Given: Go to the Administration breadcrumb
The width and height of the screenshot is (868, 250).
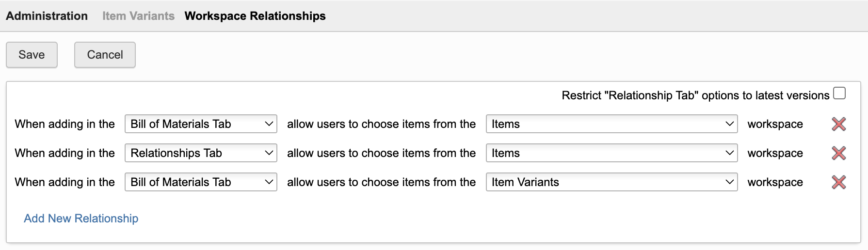Looking at the screenshot, I should [47, 16].
